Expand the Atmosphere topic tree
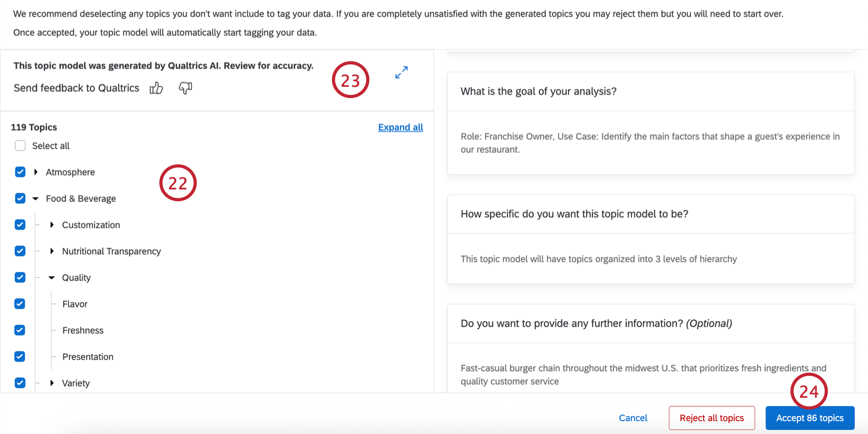 point(36,172)
